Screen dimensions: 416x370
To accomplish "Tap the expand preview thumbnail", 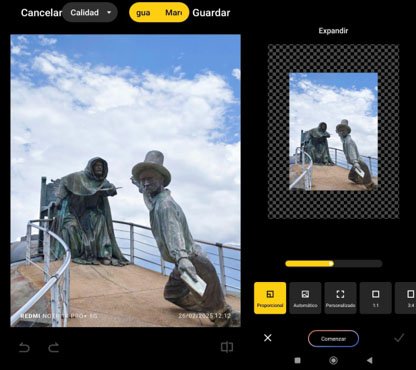I will tap(334, 131).
